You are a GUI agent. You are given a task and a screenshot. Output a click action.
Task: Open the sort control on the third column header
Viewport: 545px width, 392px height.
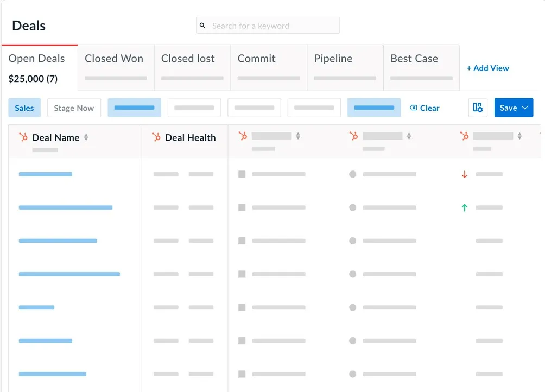pos(299,136)
